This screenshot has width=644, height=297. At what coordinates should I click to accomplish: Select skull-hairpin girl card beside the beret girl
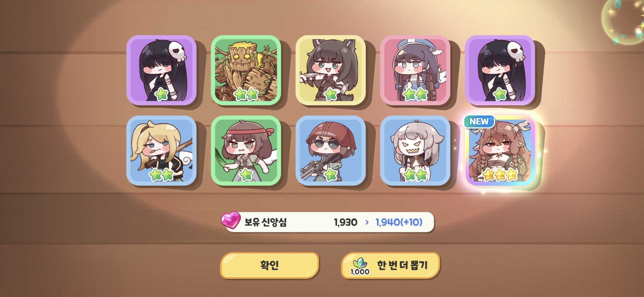pos(500,70)
